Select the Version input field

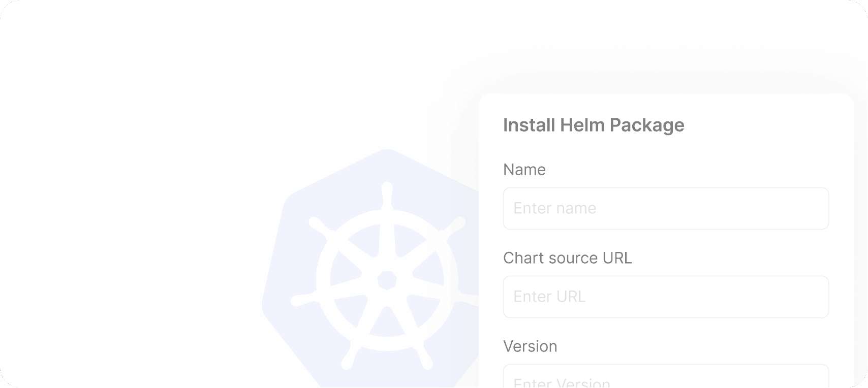pos(666,376)
